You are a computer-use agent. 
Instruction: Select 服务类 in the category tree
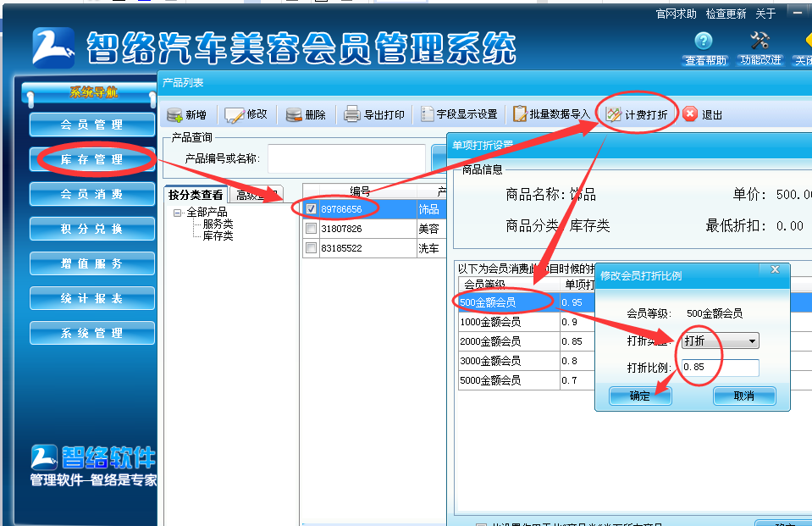point(218,224)
